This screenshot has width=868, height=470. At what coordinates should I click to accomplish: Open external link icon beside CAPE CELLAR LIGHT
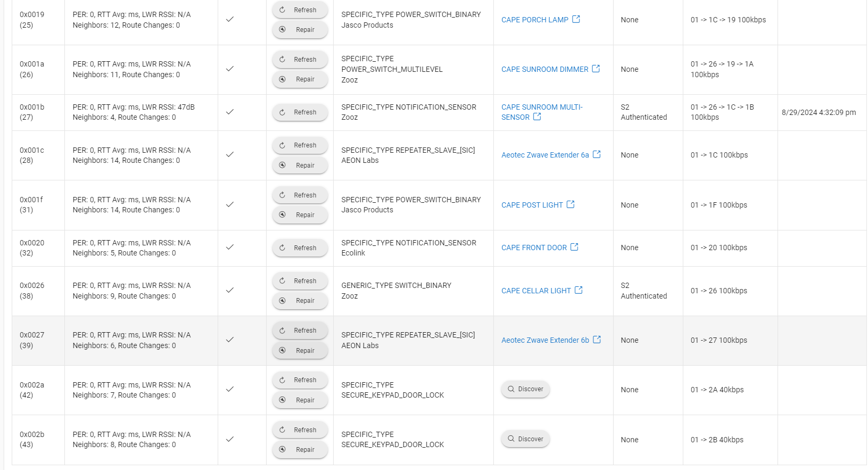[578, 290]
